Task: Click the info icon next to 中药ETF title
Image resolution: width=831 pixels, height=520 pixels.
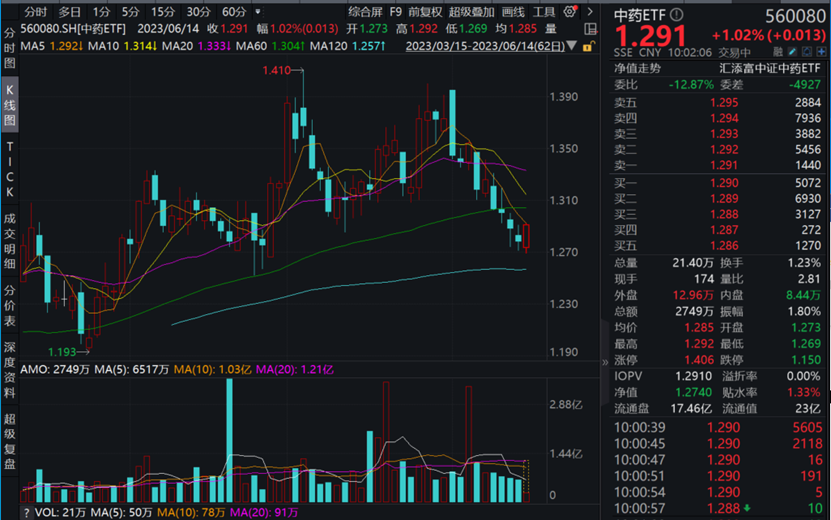Action: 677,15
